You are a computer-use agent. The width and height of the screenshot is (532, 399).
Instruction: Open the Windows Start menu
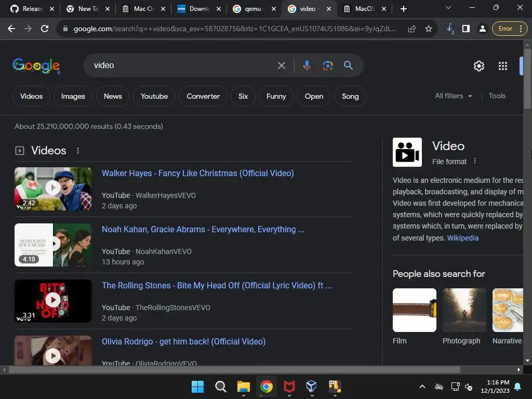tap(197, 387)
